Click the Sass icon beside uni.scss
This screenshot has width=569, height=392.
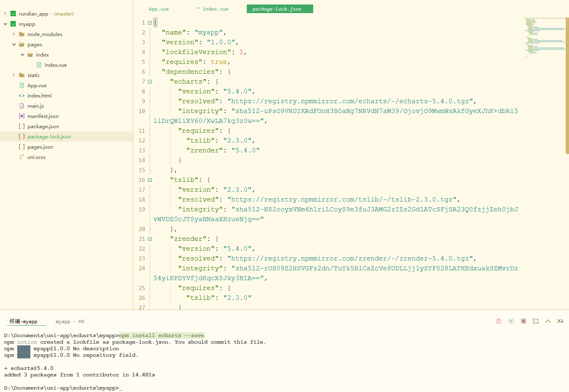point(22,157)
